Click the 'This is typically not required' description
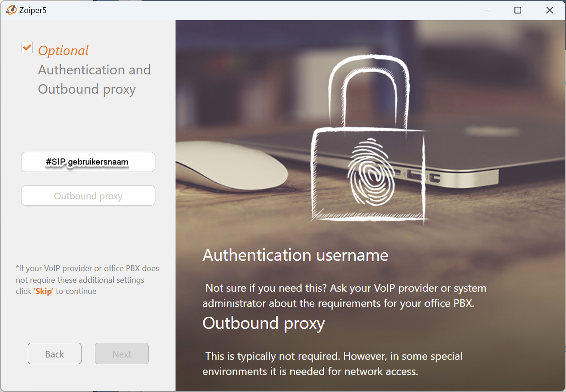The height and width of the screenshot is (392, 566). [333, 364]
